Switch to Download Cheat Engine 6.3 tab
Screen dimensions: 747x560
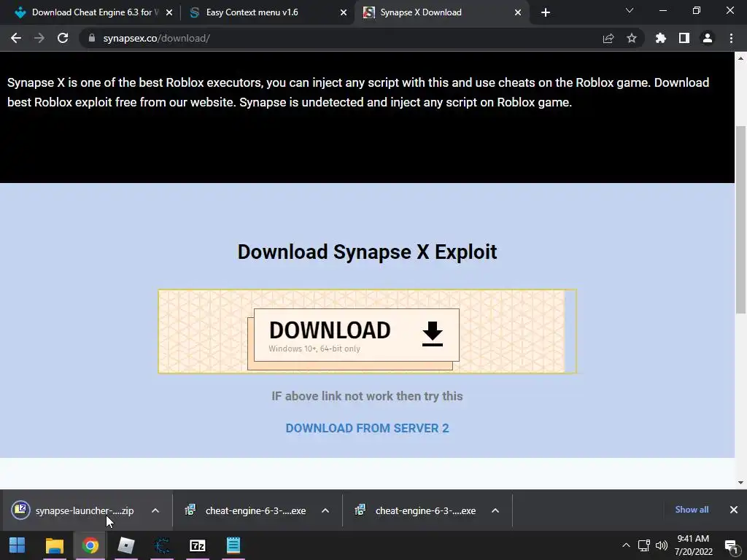tap(90, 12)
